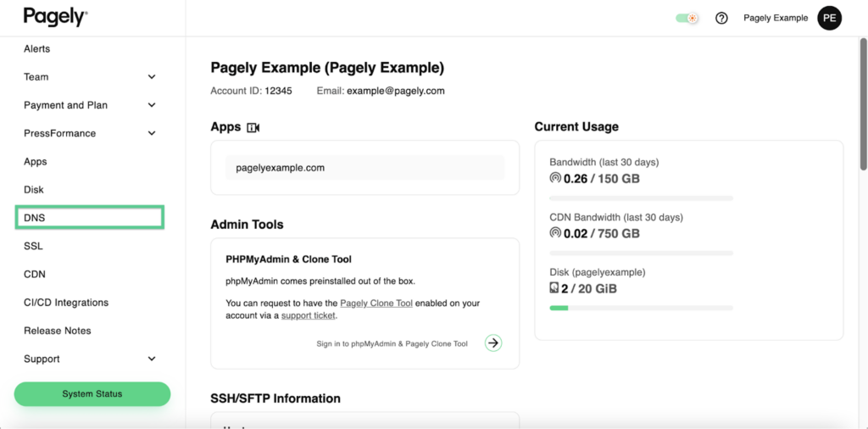This screenshot has height=429, width=868.
Task: Toggle the light/dark mode switch
Action: coord(687,18)
